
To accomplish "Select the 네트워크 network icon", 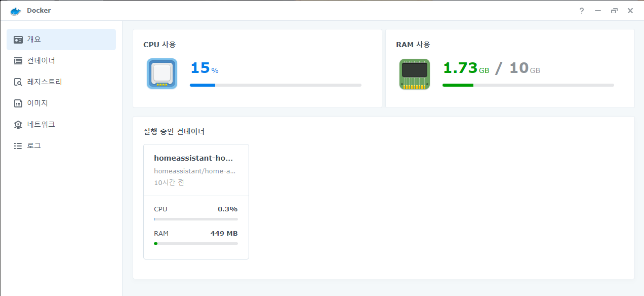I will point(18,125).
